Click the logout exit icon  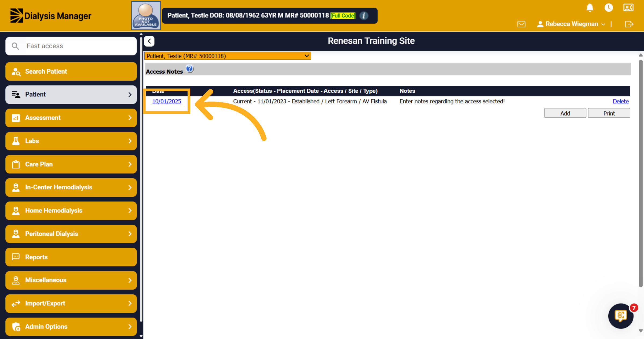coord(629,24)
